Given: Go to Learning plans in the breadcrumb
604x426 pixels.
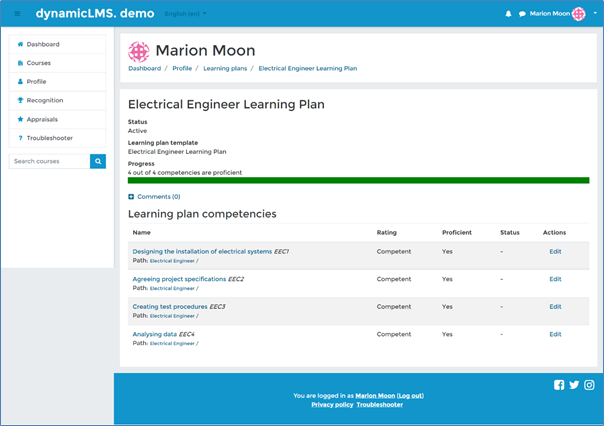Looking at the screenshot, I should [225, 69].
